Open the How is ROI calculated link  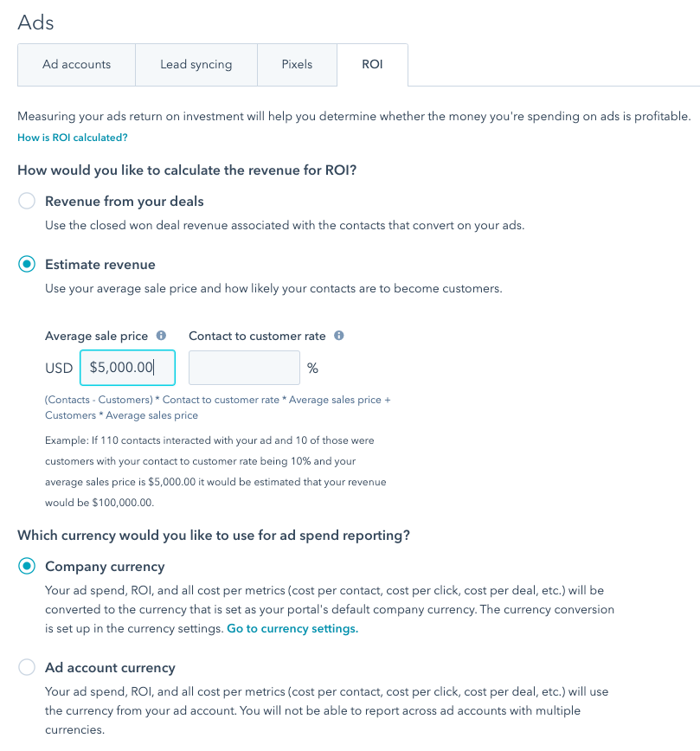point(73,138)
